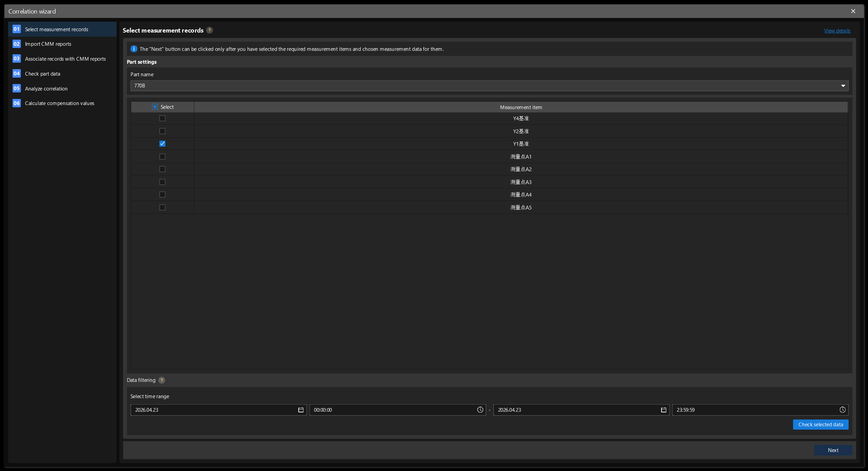Screen dimensions: 868x471
Task: Open the start time clock picker
Action: coord(480,410)
